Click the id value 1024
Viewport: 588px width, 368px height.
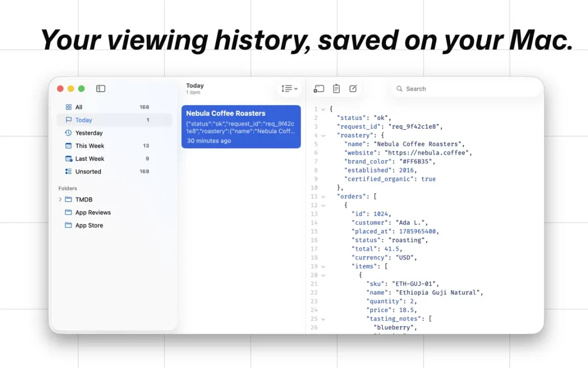[x=381, y=214]
